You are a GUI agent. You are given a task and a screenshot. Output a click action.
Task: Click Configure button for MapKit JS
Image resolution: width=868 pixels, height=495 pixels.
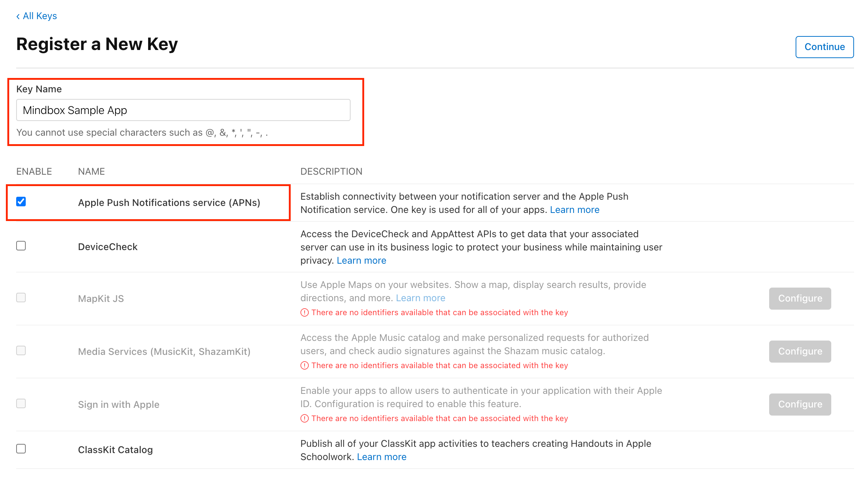point(800,298)
